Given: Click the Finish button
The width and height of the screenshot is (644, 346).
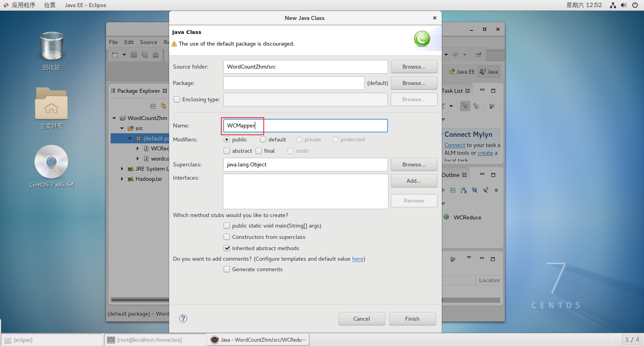Looking at the screenshot, I should (412, 319).
